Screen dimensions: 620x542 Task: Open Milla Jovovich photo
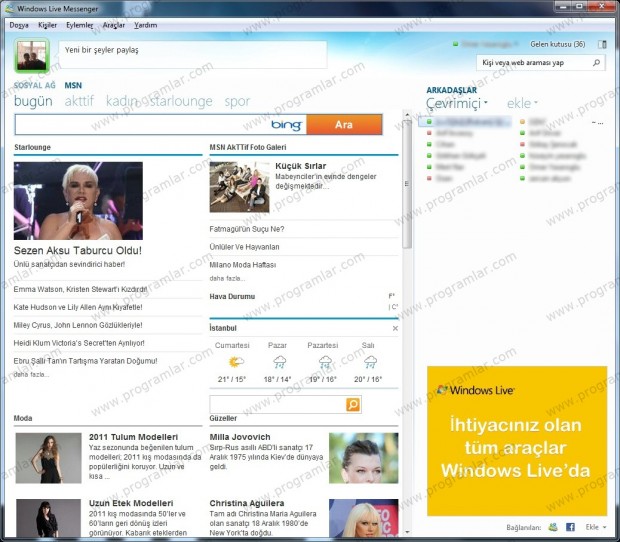tap(363, 458)
